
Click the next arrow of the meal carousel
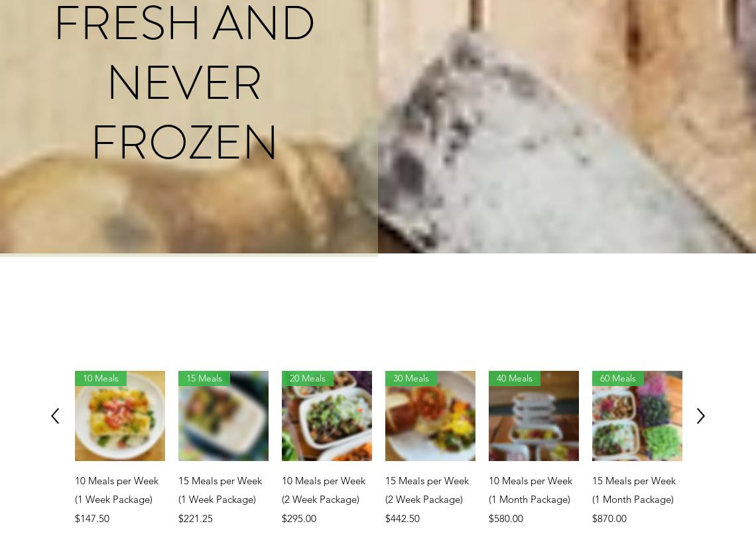click(700, 416)
